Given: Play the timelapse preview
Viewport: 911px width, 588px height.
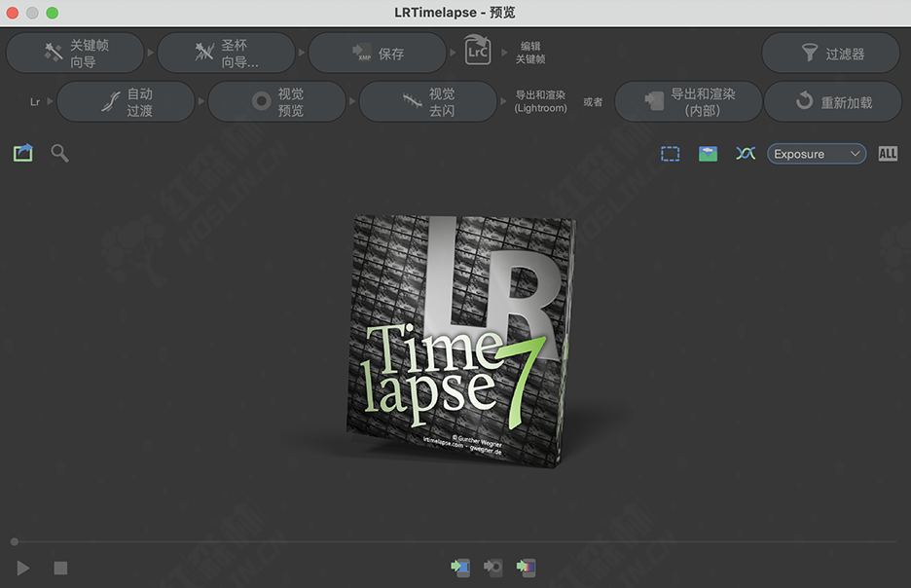Looking at the screenshot, I should (23, 568).
